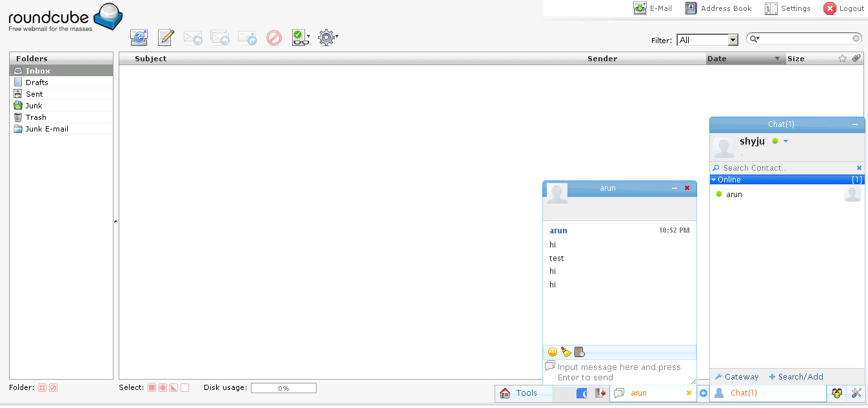This screenshot has height=408, width=868.
Task: Open the Gateway link in chat panel
Action: pos(736,377)
